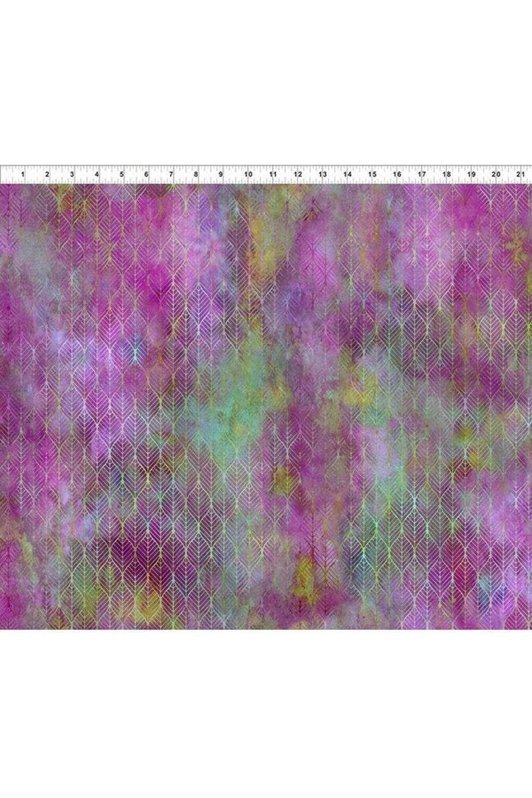Click the number 21 on the ruler

pyautogui.click(x=520, y=174)
